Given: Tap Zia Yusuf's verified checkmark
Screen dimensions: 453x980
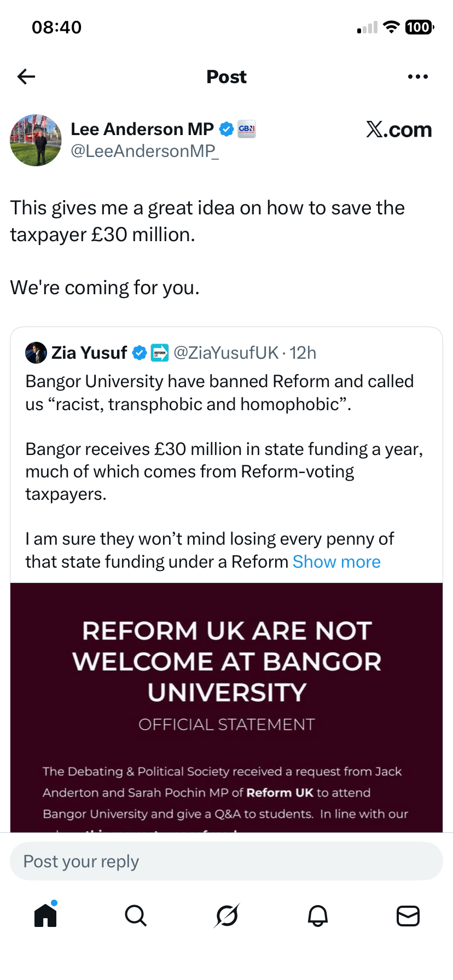Looking at the screenshot, I should tap(140, 353).
